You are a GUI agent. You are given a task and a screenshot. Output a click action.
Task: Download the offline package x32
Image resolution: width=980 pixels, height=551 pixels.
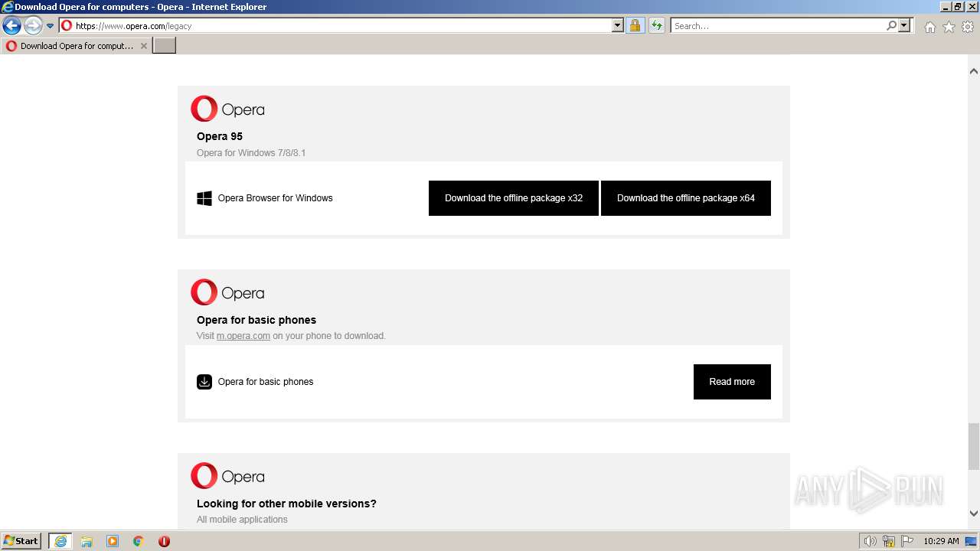point(514,198)
